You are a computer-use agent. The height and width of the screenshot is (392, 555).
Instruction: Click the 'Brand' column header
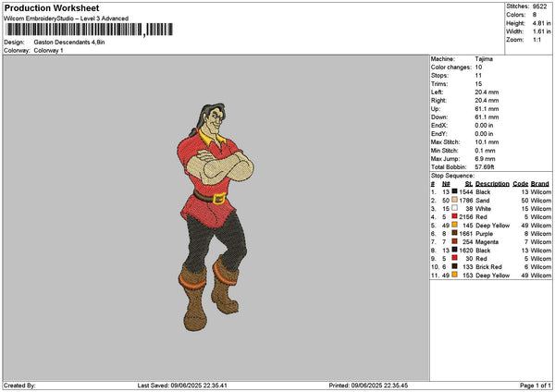[x=540, y=184]
